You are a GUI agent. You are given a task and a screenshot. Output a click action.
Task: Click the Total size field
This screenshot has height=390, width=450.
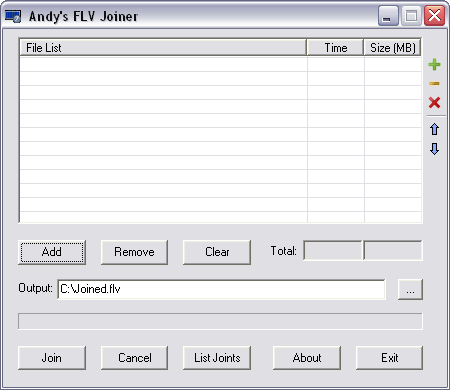(393, 250)
